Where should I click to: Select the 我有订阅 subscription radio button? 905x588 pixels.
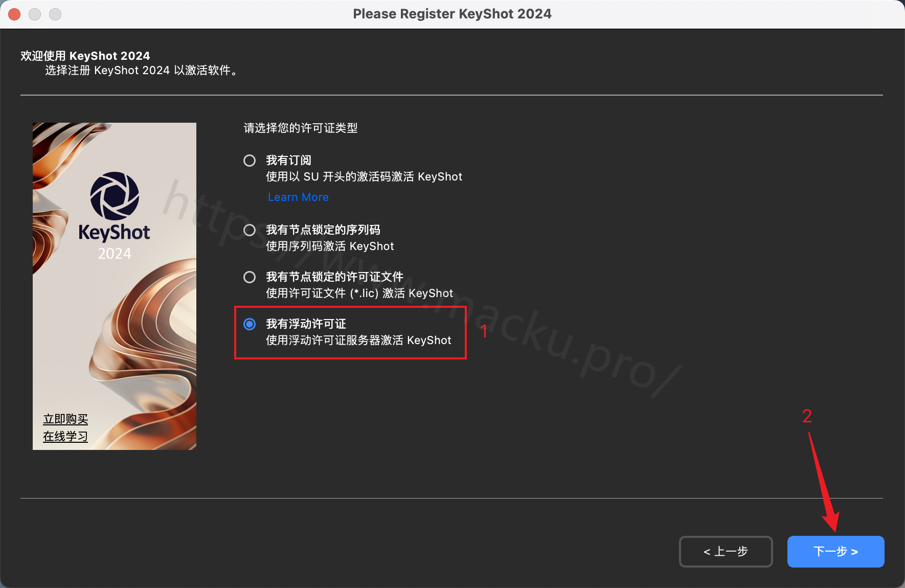tap(250, 161)
